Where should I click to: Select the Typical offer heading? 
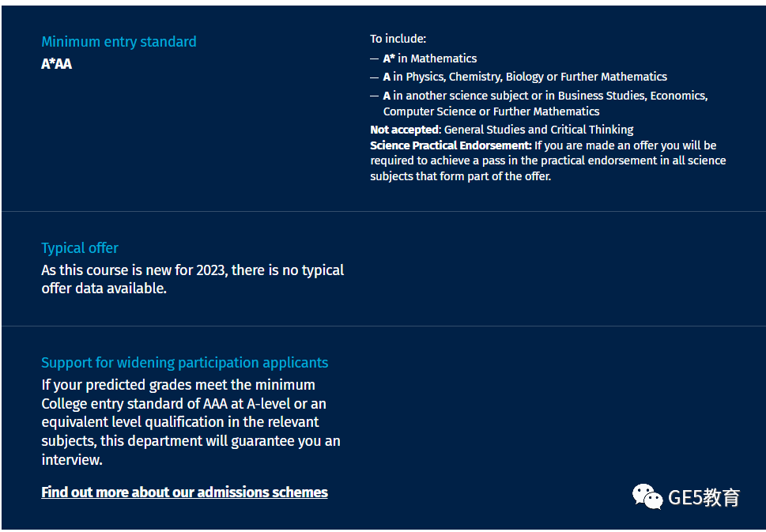tap(80, 247)
